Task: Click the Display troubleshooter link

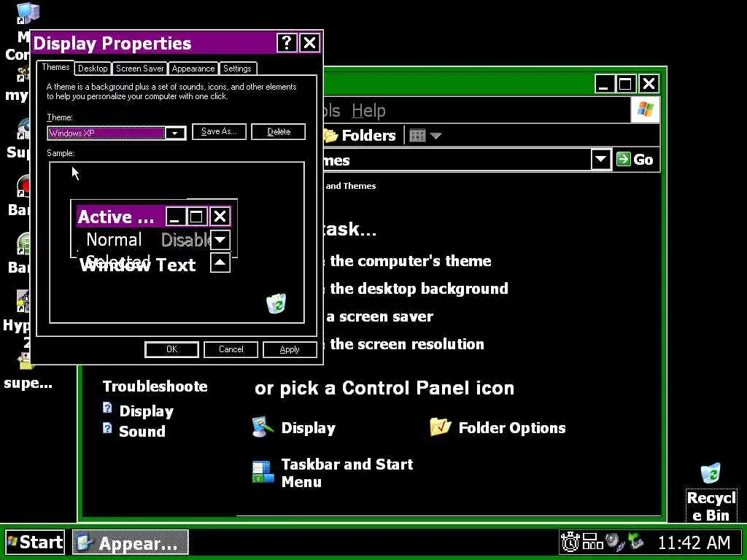Action: tap(138, 411)
